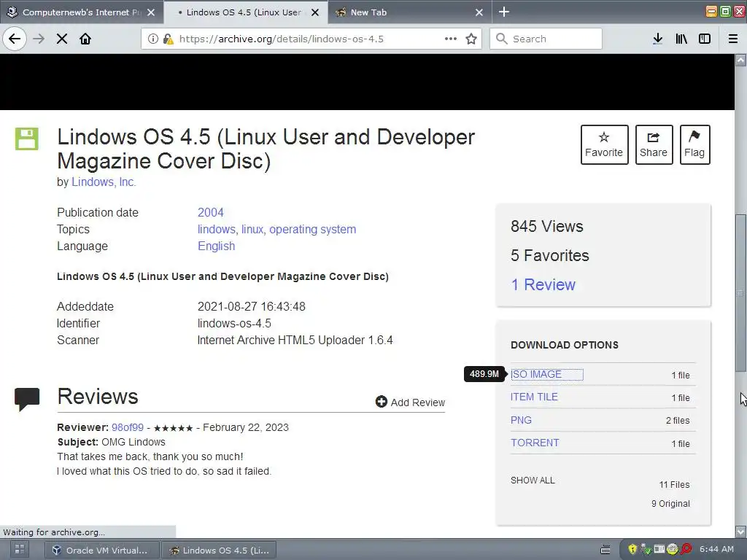747x560 pixels.
Task: Open the taskbar start menu icon
Action: click(20, 550)
